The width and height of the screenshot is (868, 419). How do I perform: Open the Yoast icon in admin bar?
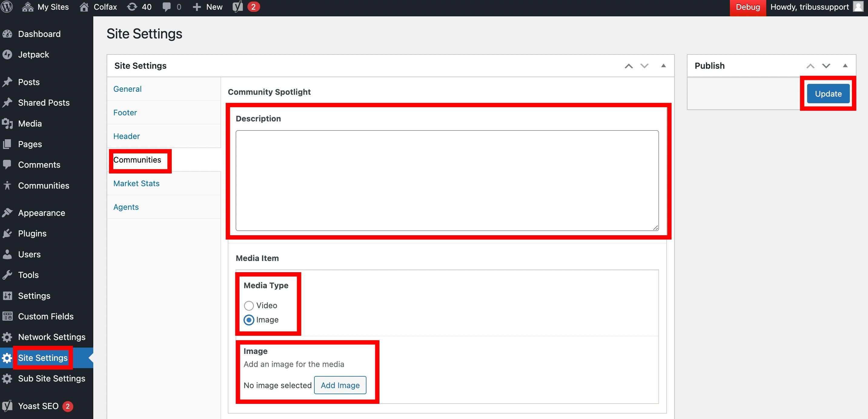237,7
